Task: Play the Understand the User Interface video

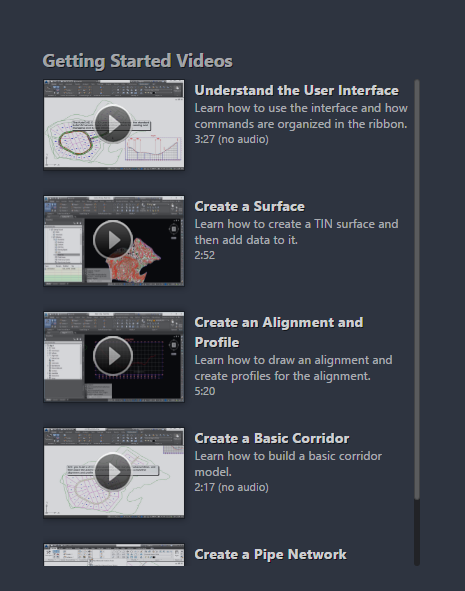Action: tap(113, 124)
